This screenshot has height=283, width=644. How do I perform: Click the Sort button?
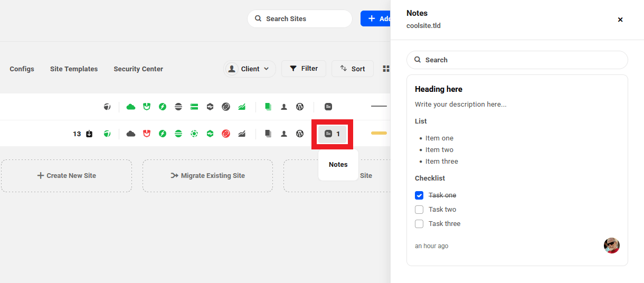pos(353,69)
